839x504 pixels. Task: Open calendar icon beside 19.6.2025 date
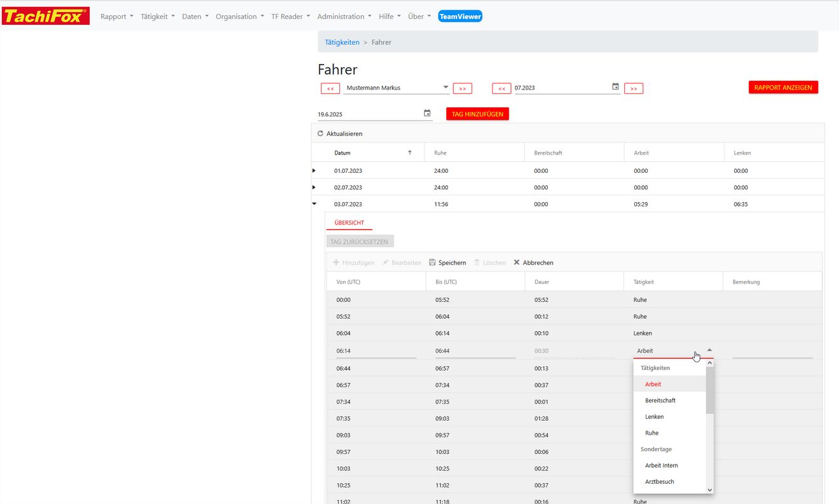(x=427, y=114)
